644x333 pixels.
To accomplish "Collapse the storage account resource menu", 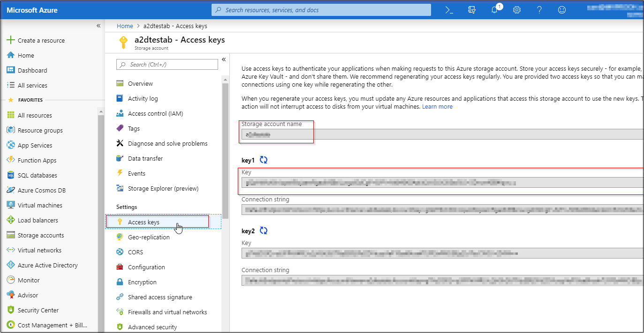I will (x=224, y=59).
